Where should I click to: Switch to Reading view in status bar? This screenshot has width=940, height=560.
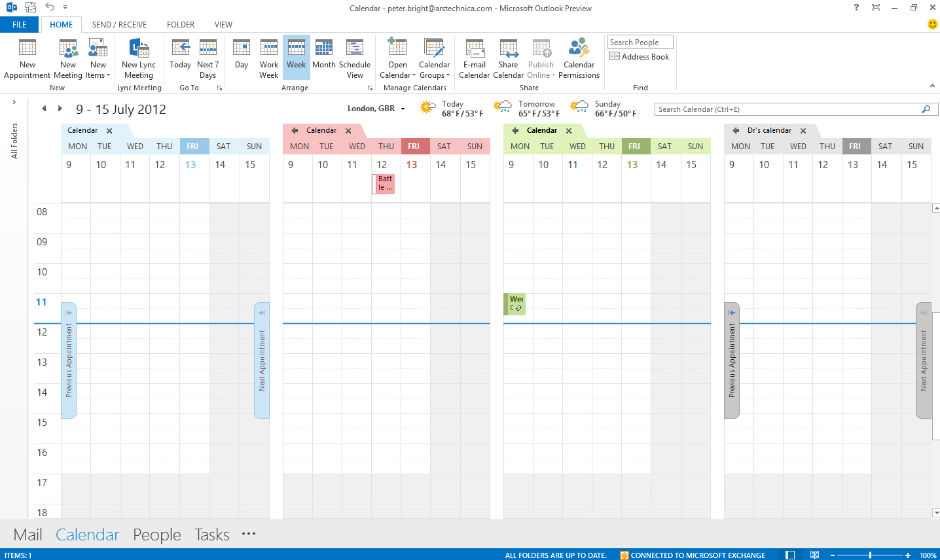(x=814, y=555)
